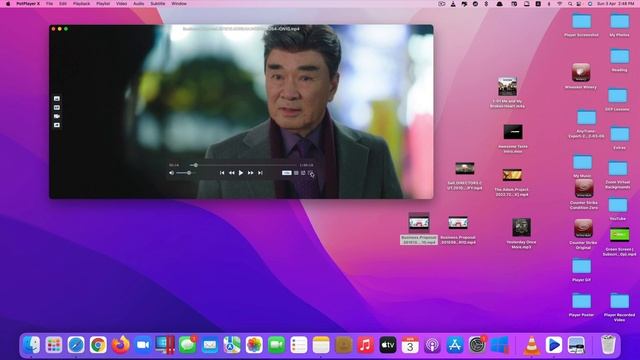Open the Edit menu

(x=63, y=4)
